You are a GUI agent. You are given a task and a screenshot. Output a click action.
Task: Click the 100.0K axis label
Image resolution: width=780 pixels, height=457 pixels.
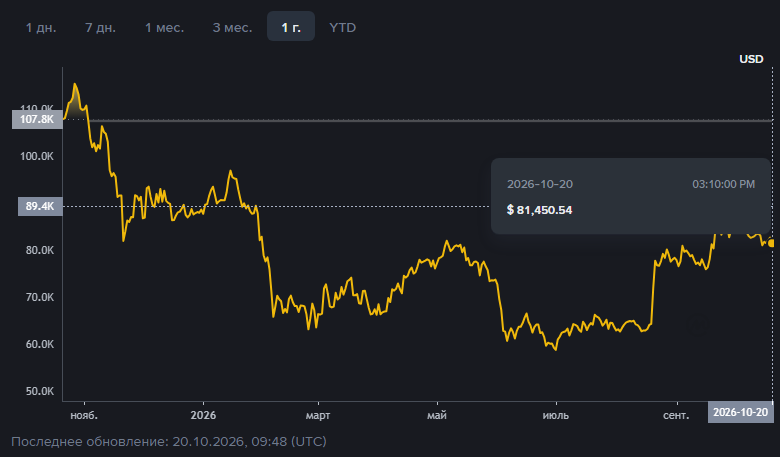coord(37,156)
